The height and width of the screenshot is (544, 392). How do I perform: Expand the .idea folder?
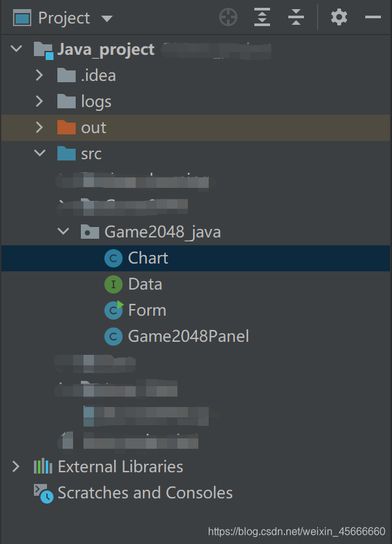40,75
